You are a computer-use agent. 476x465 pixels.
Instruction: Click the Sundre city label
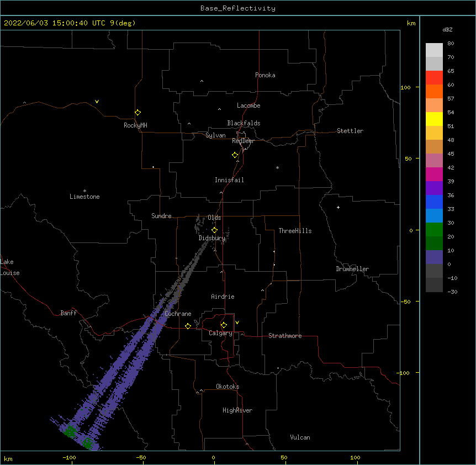click(x=161, y=216)
